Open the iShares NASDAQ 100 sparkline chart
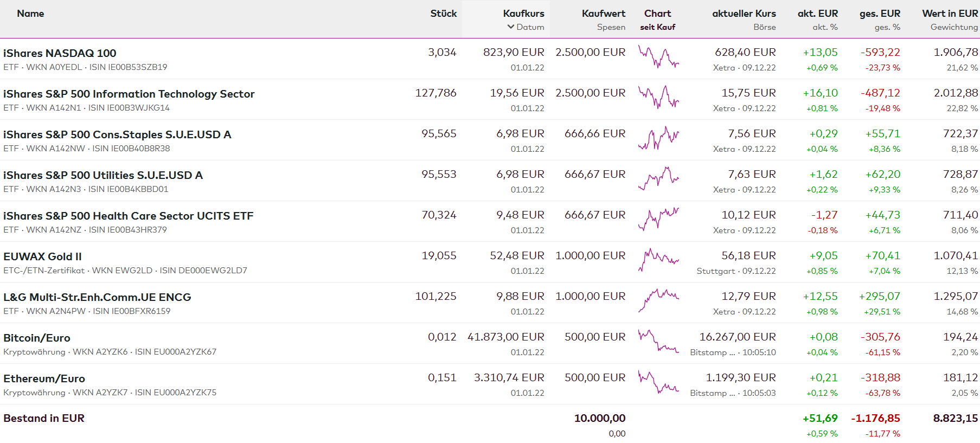 658,56
